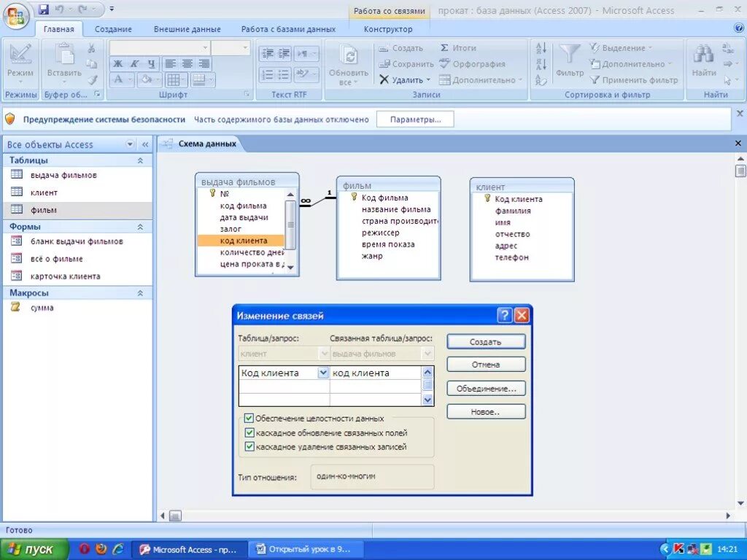
Task: Open macro сумма in navigation pane
Action: pyautogui.click(x=42, y=308)
